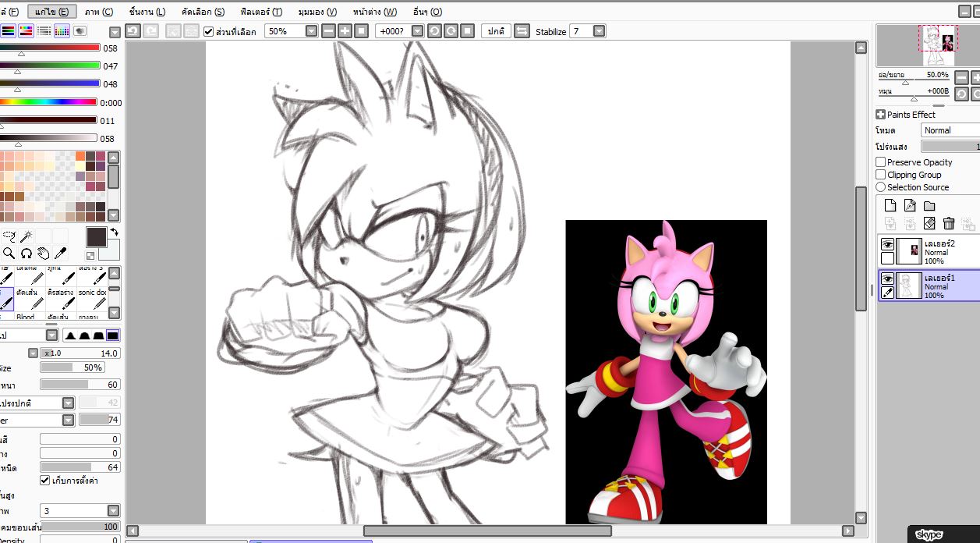Image resolution: width=980 pixels, height=543 pixels.
Task: Open the ชั้นงาน (L) layer menu
Action: tap(147, 12)
